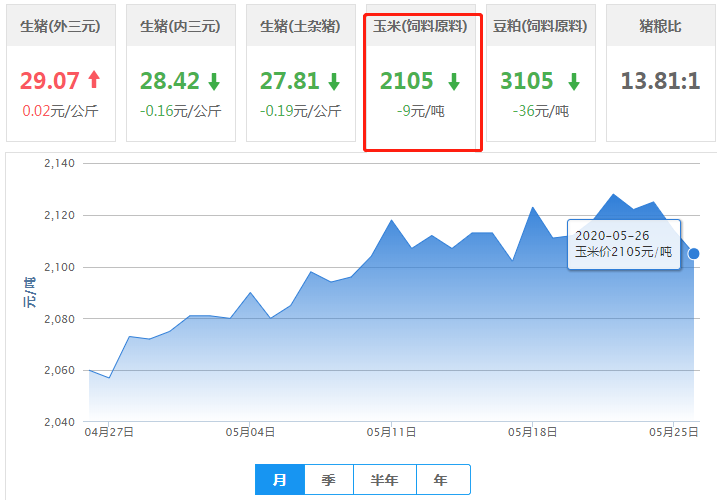Click the red up arrow beside 29.07
Image resolution: width=717 pixels, height=500 pixels.
(x=95, y=81)
